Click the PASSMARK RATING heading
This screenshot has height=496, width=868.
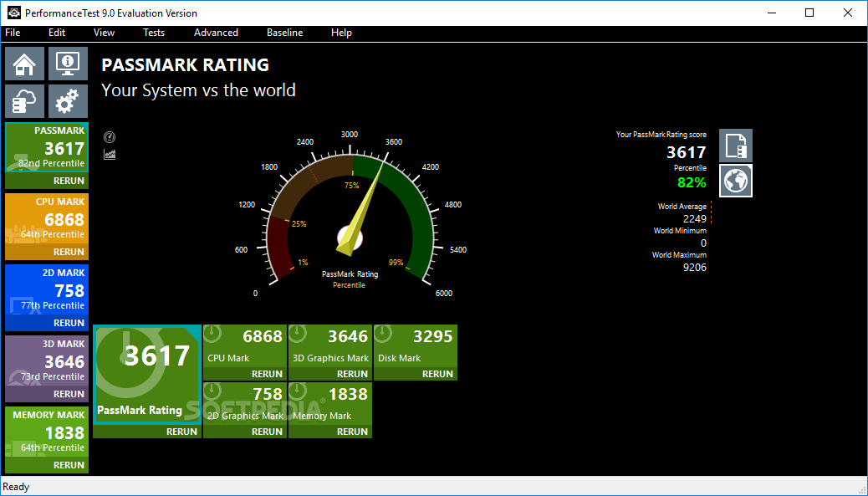(x=186, y=64)
